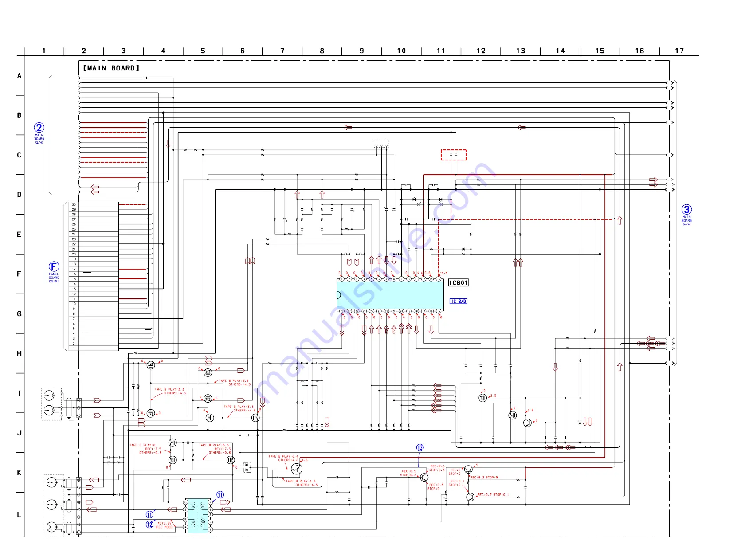The height and width of the screenshot is (560, 745).
Task: Click the REC:6.2 STOP:9 voltage label
Action: 484,478
